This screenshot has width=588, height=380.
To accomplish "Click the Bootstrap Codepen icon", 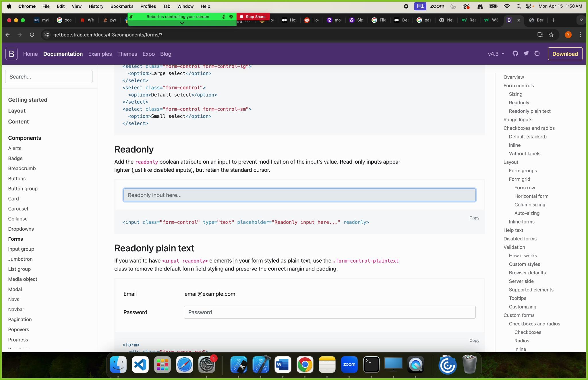I will [537, 54].
